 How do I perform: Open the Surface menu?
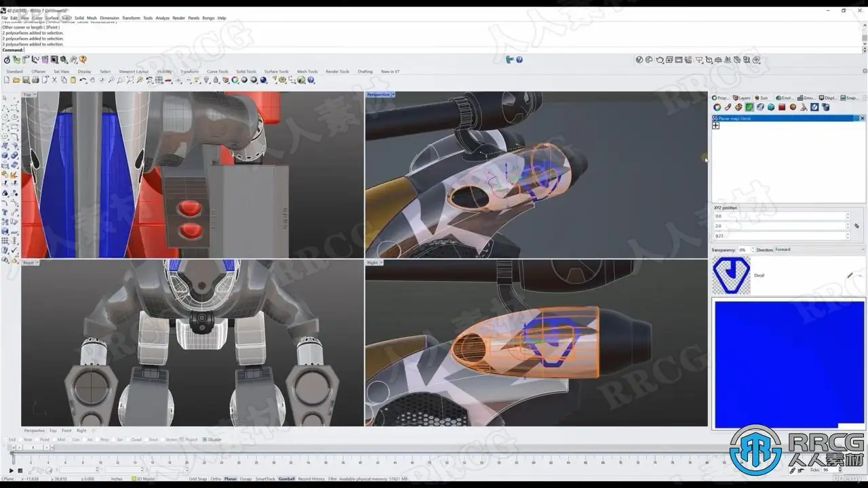coord(52,18)
